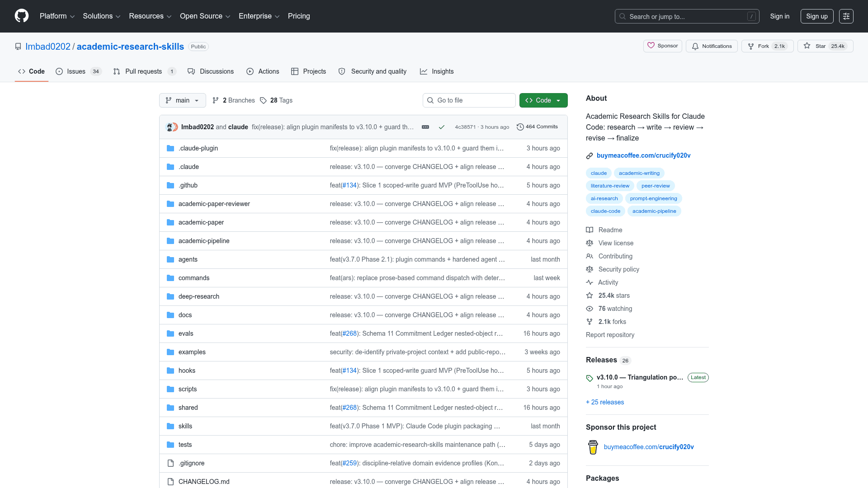Open the Buy Me a Coffee sponsor cup link

[649, 447]
